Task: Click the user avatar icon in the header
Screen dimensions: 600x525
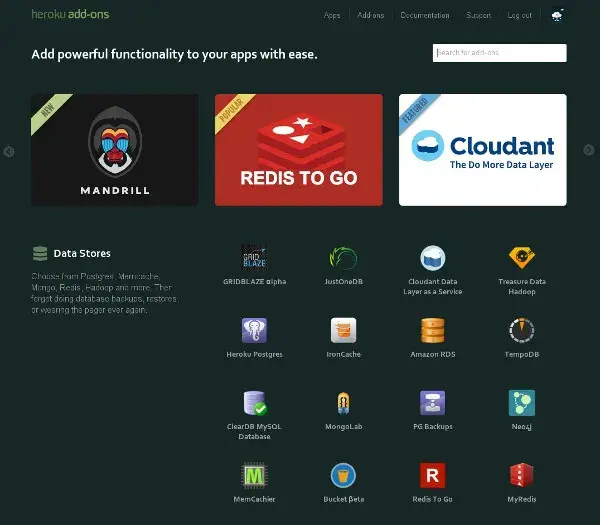Action: pos(557,15)
